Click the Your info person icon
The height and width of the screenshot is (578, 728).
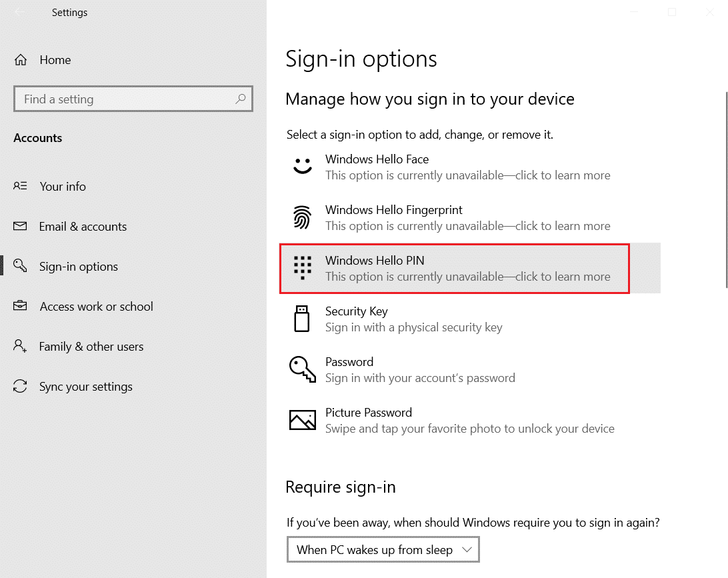(20, 186)
